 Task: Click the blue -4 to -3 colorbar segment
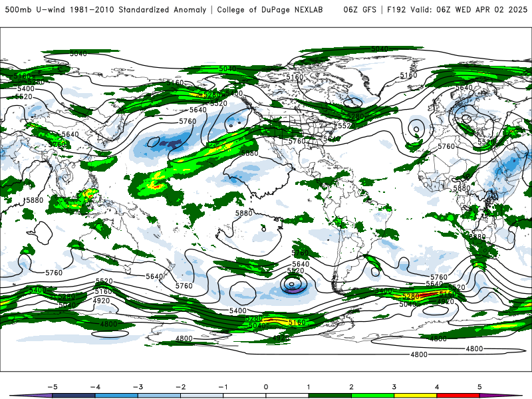tap(116, 396)
